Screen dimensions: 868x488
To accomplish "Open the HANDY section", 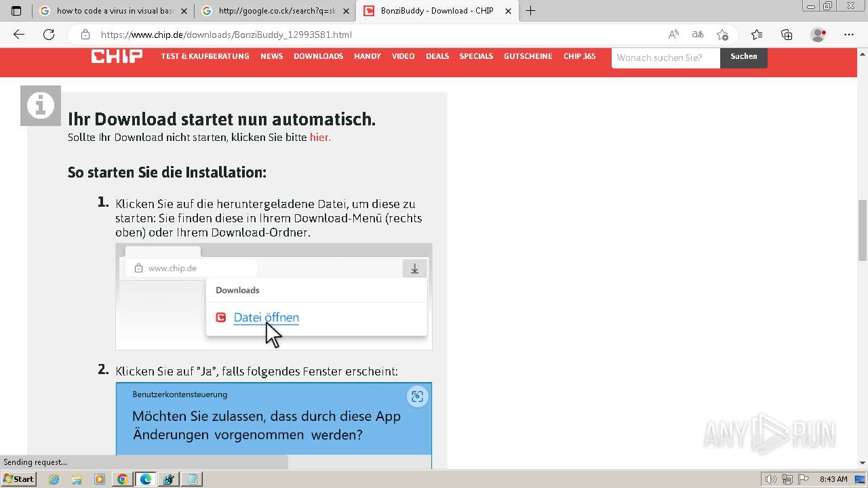I will coord(367,56).
